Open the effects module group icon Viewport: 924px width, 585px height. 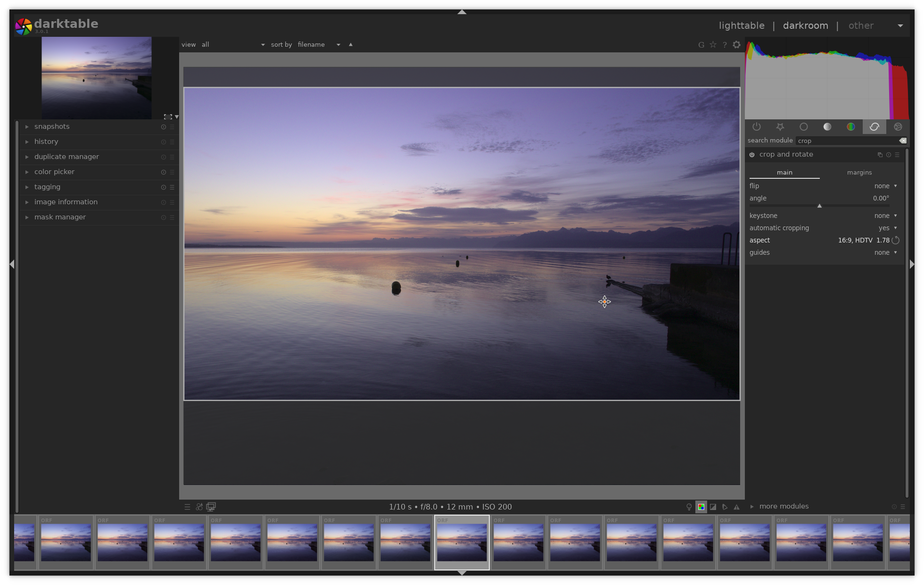[898, 127]
